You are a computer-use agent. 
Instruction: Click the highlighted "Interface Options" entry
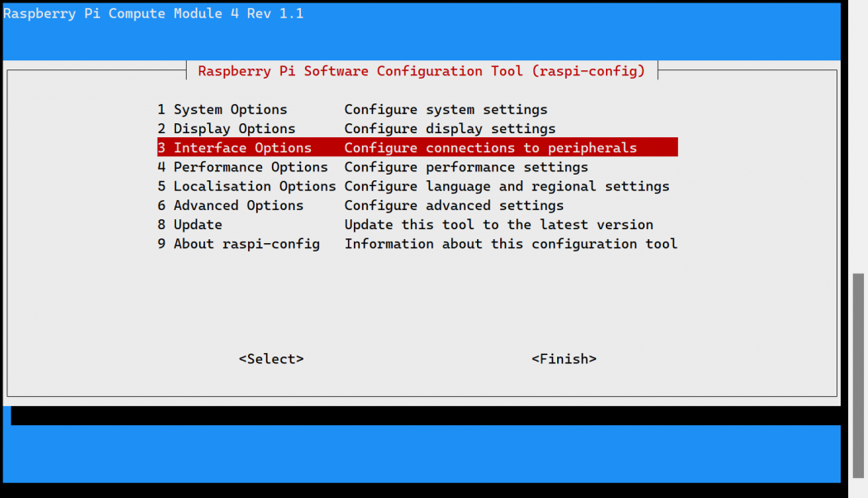pyautogui.click(x=242, y=147)
